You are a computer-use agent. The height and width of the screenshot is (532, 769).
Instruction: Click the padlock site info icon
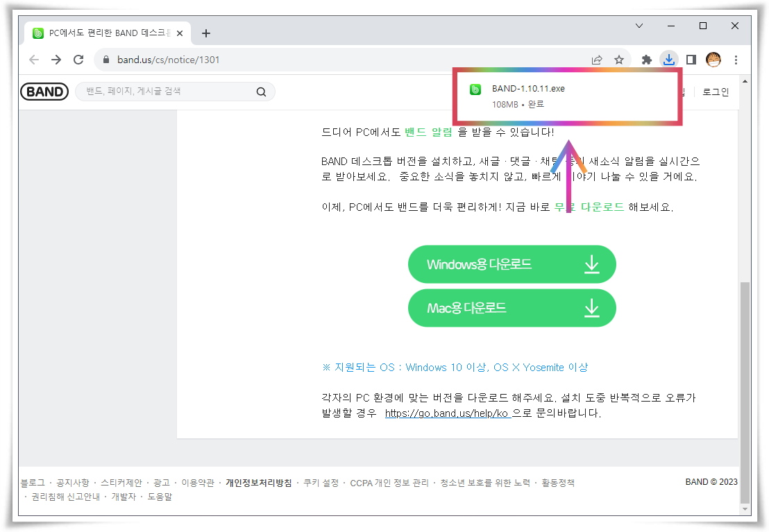106,60
